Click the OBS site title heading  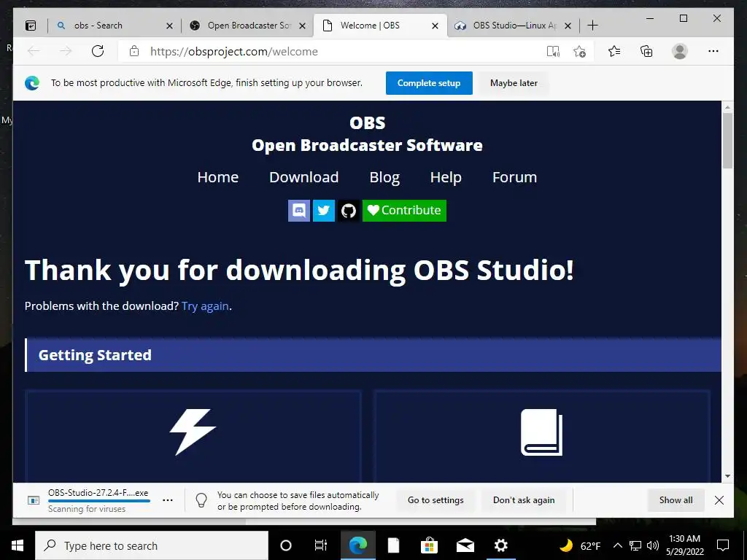click(368, 122)
